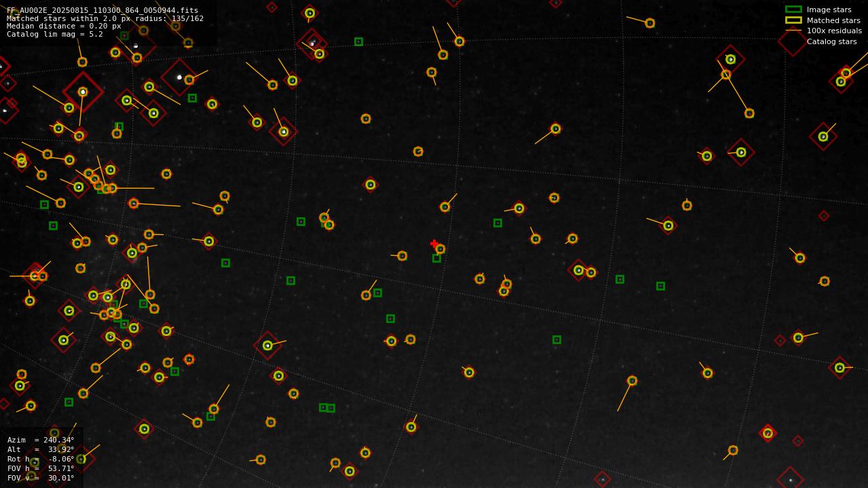Viewport: 868px width, 488px height.
Task: Click the Azim = 240.34° readout
Action: (41, 440)
